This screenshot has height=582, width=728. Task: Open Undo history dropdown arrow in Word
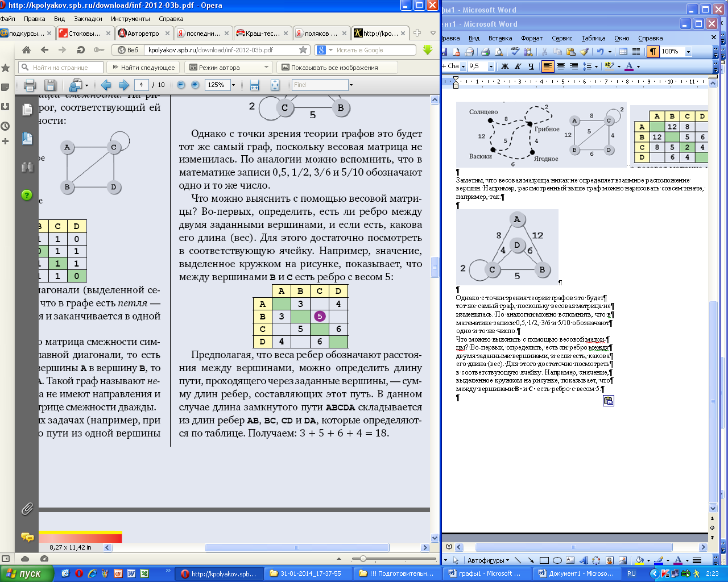pos(610,52)
